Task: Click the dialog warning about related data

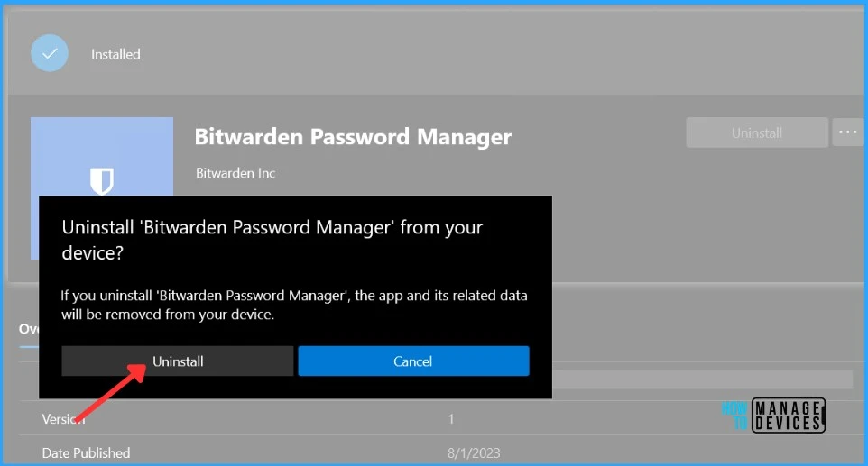Action: tap(294, 305)
